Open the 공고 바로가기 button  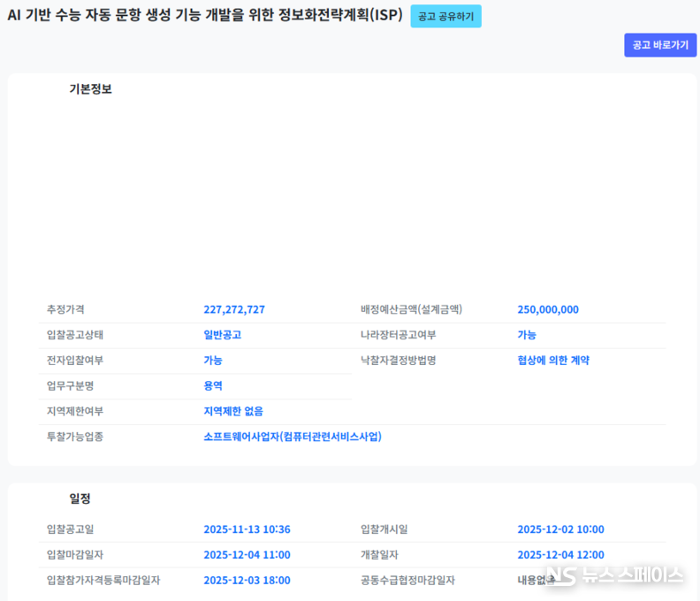(x=660, y=45)
